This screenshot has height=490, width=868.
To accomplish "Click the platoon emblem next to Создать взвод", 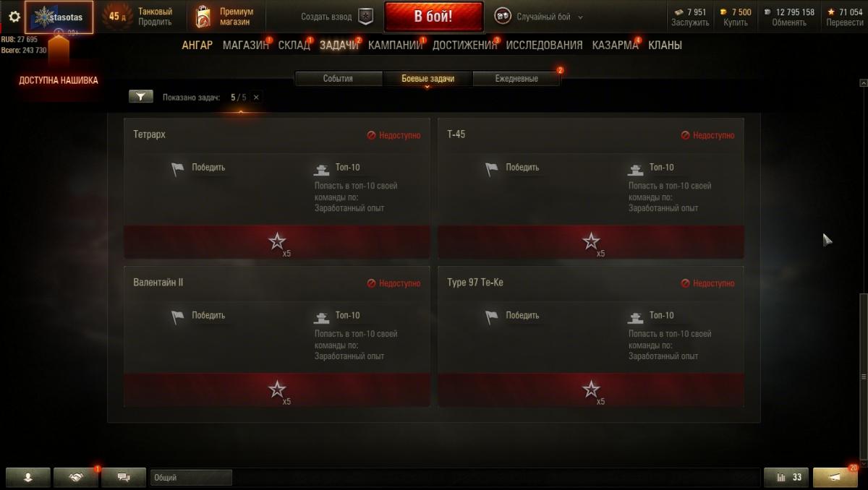I will [366, 17].
